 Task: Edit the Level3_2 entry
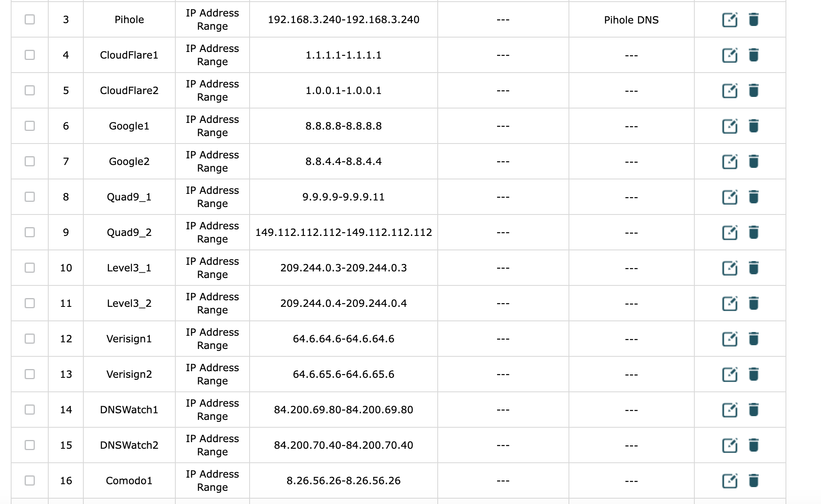coord(729,304)
